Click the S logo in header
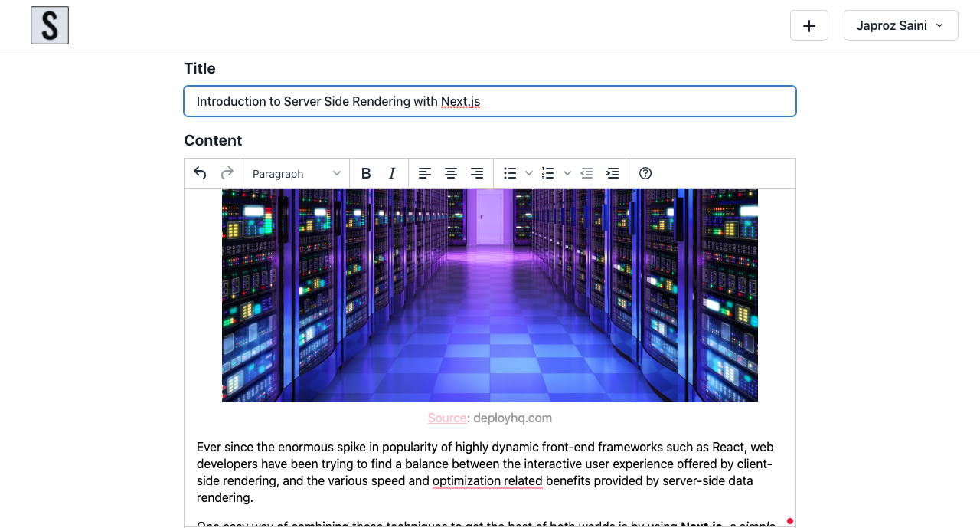 click(50, 25)
